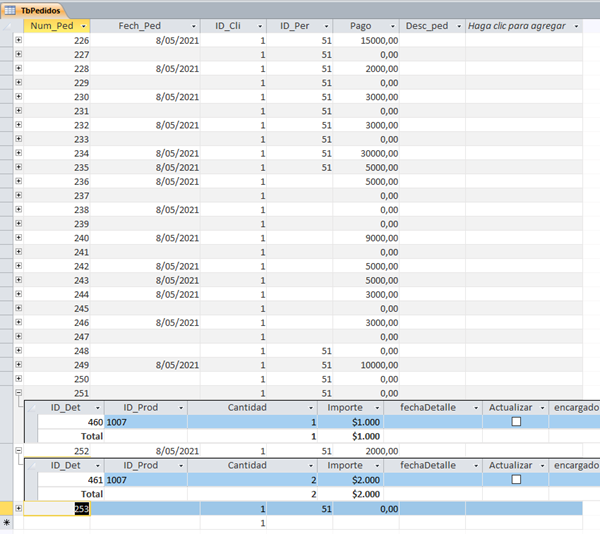This screenshot has width=600, height=534.
Task: Click the plus icon beside order 230
Action: 18,97
